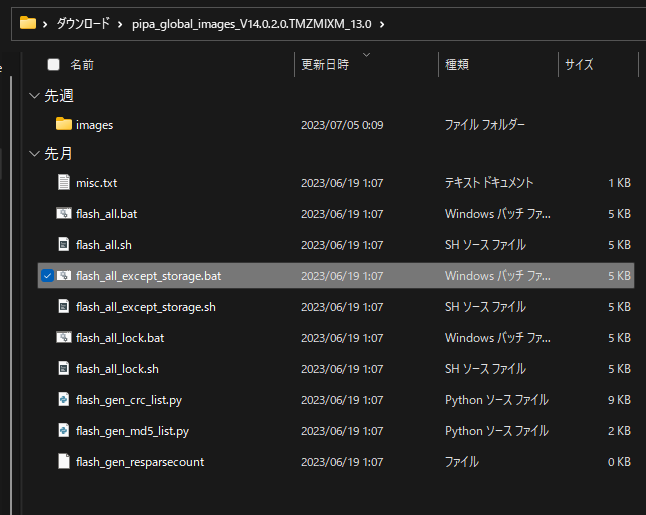Select flash_all_except_storage.sh file name
This screenshot has height=515, width=646.
145,307
